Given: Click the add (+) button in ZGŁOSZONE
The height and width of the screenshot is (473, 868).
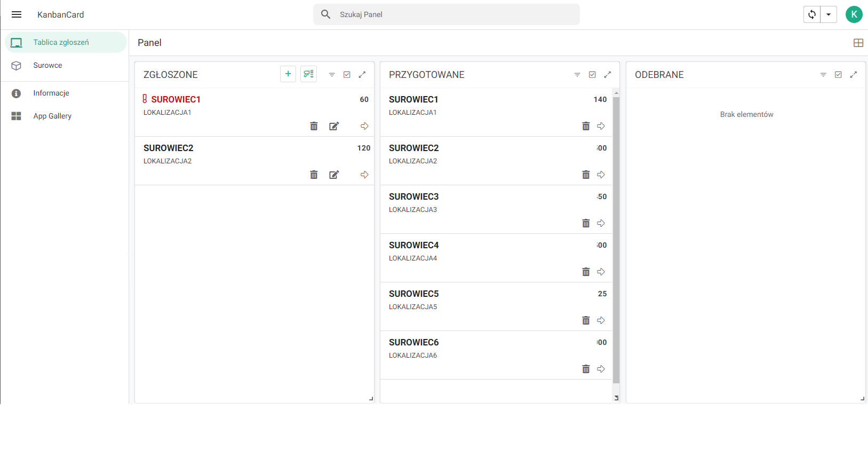Looking at the screenshot, I should pos(288,74).
